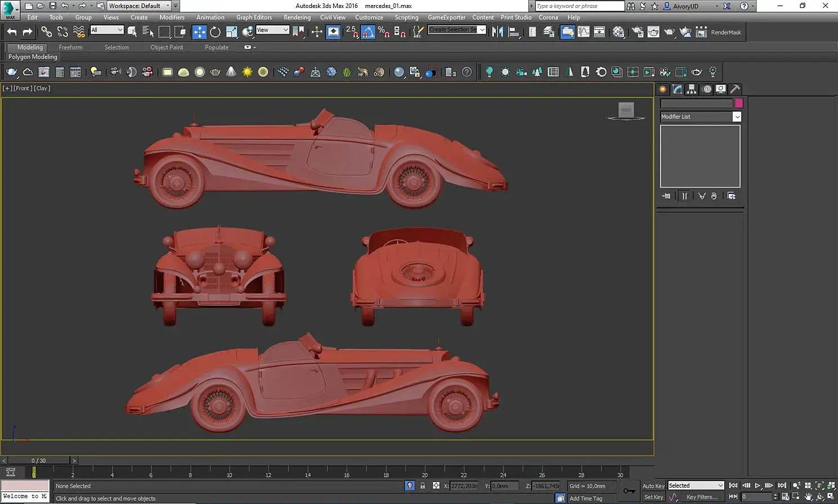Open the Rendering menu

click(297, 17)
